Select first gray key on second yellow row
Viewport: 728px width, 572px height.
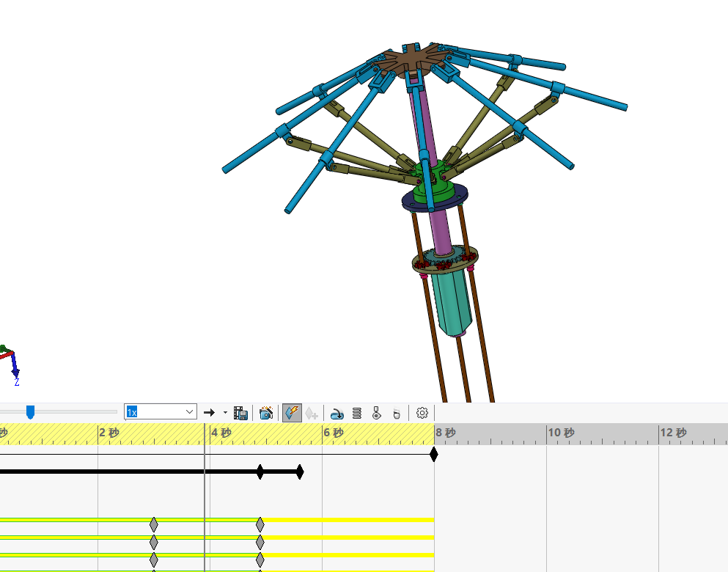154,542
